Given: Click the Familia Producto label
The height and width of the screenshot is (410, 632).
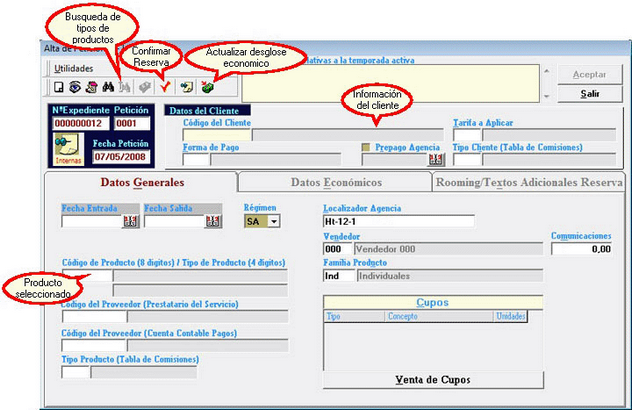Looking at the screenshot, I should tap(355, 263).
